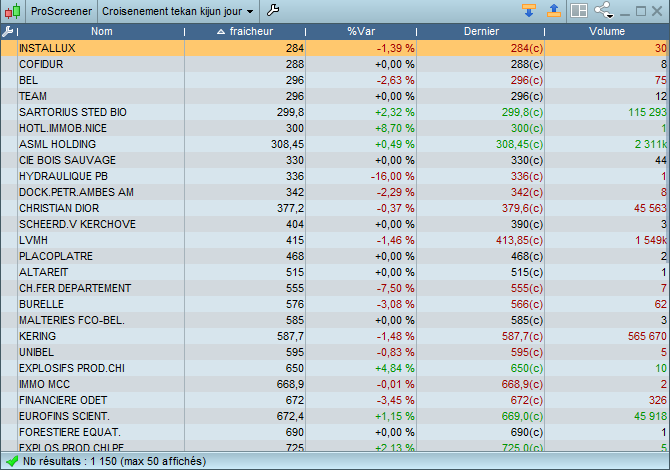
Task: Click the green checkmark status icon
Action: tap(12, 461)
